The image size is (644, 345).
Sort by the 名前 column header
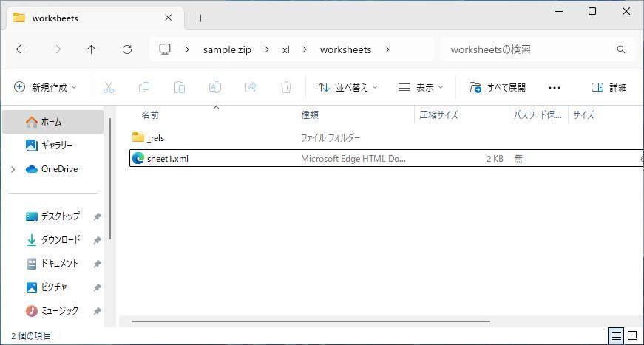[213, 115]
